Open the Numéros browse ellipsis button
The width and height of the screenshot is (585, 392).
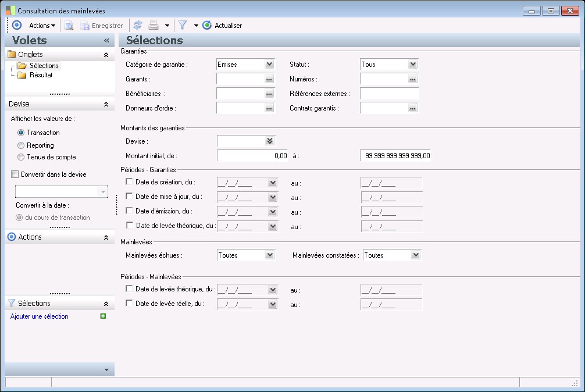point(412,79)
